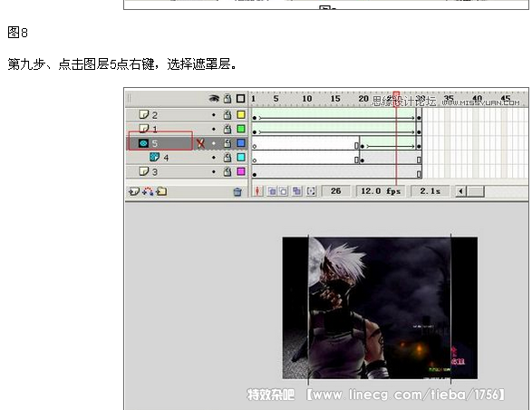Image resolution: width=532 pixels, height=410 pixels.
Task: Click the Center Frame icon
Action: click(257, 191)
